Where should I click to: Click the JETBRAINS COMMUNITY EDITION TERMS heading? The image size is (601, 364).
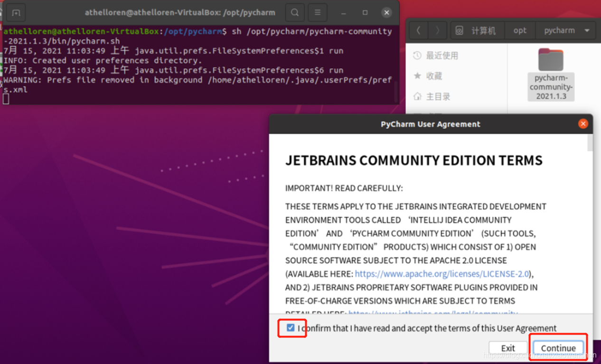pyautogui.click(x=413, y=160)
